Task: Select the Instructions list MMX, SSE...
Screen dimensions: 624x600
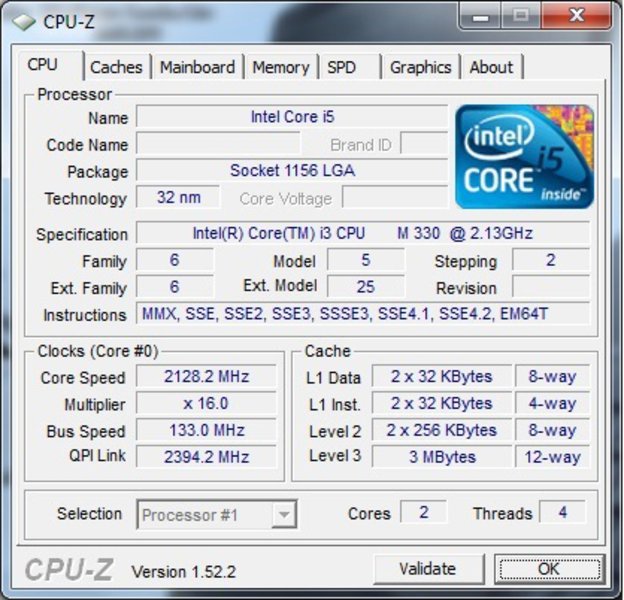Action: pyautogui.click(x=363, y=314)
